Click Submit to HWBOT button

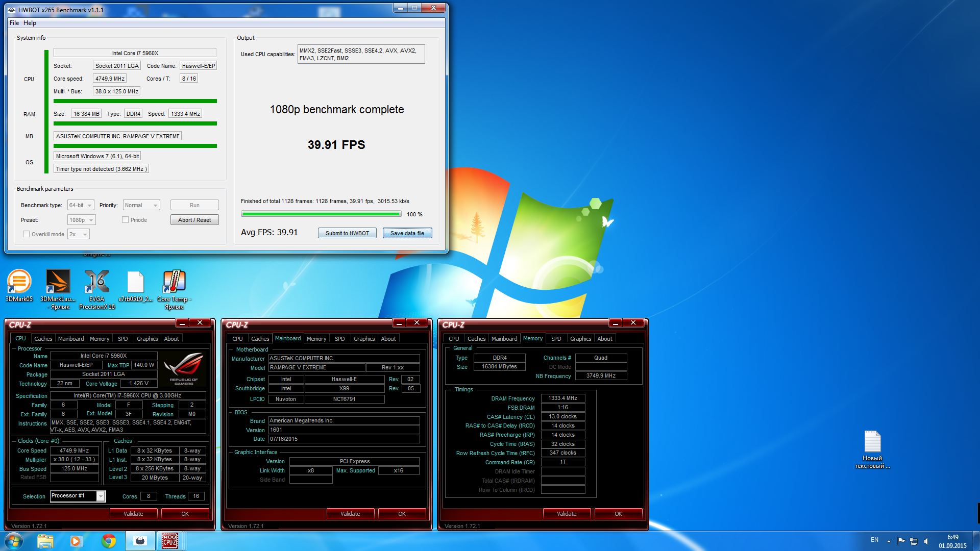(x=347, y=233)
